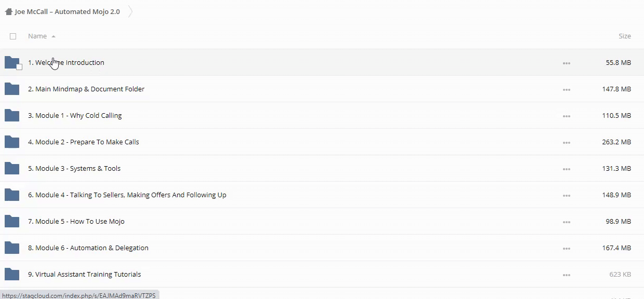Viewport: 644px width, 299px height.
Task: Click the 167.4 MB size of Module 6
Action: pos(616,248)
